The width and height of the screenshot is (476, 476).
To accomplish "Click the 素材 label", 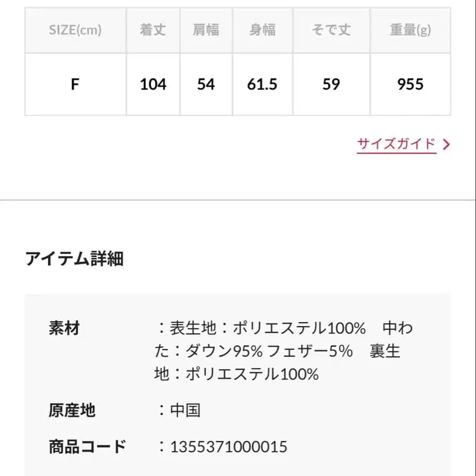I will coord(64,328).
